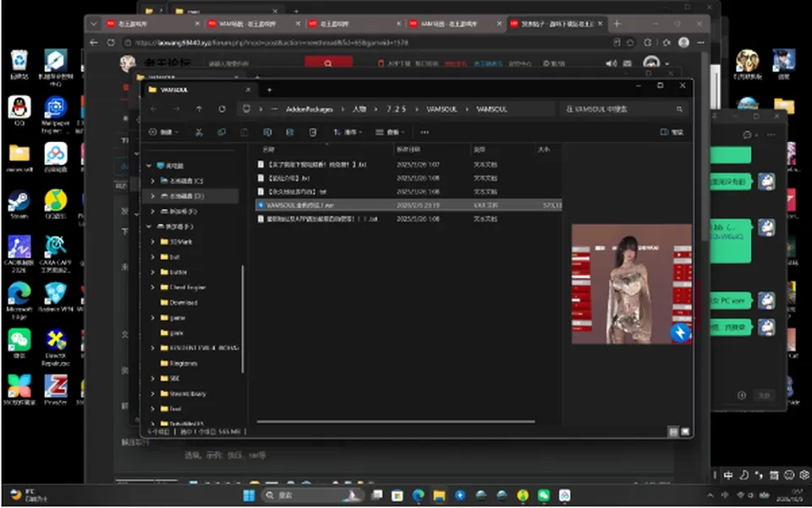Open QQ from the desktop icons

point(19,112)
